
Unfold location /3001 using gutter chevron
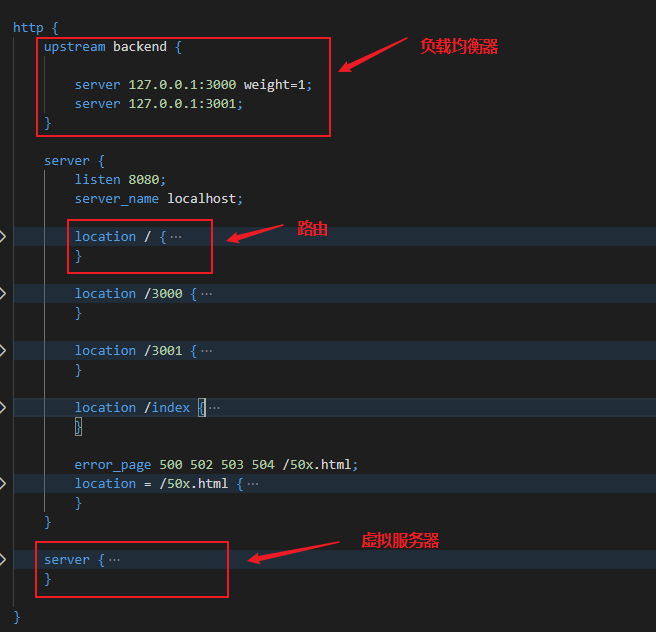(3, 350)
